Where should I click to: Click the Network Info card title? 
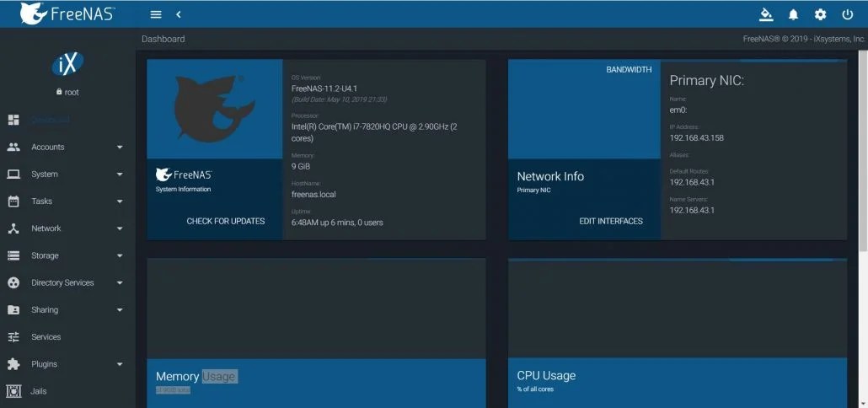[550, 176]
